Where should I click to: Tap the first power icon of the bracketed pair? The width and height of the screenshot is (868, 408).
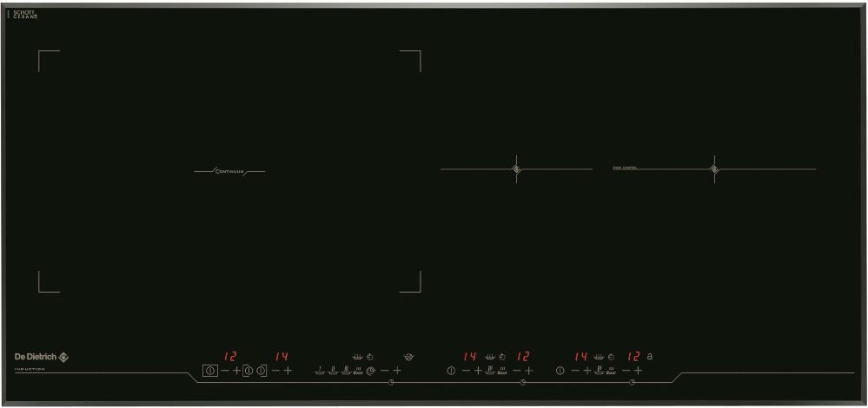pos(248,371)
